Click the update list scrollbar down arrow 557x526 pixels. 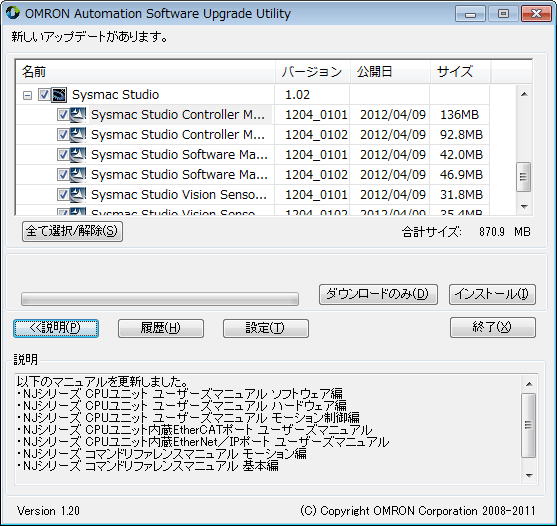(524, 206)
